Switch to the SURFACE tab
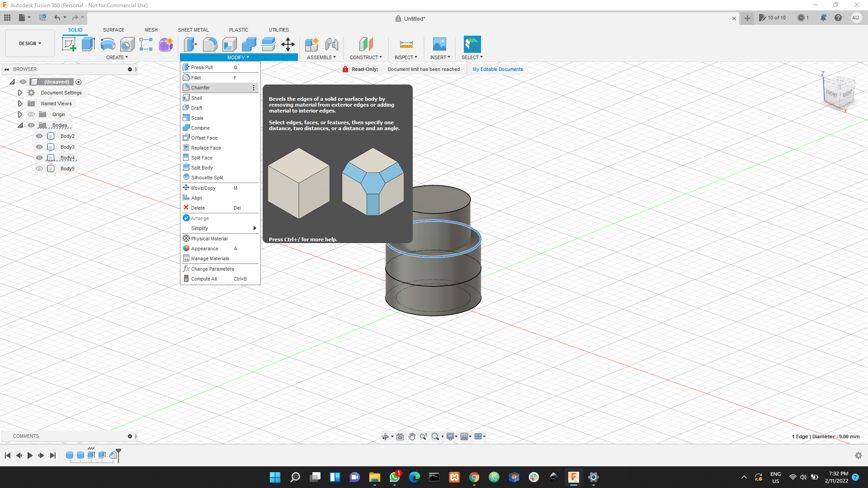This screenshot has height=488, width=868. (113, 30)
